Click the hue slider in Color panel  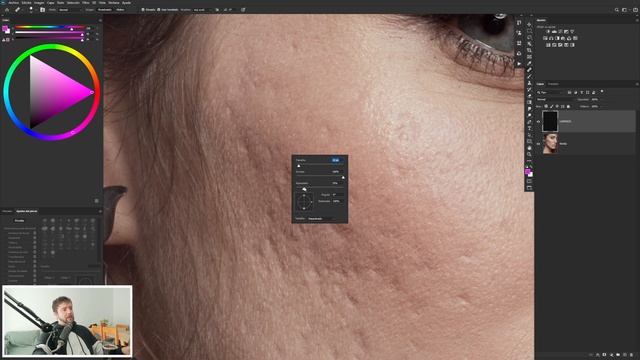pos(50,27)
